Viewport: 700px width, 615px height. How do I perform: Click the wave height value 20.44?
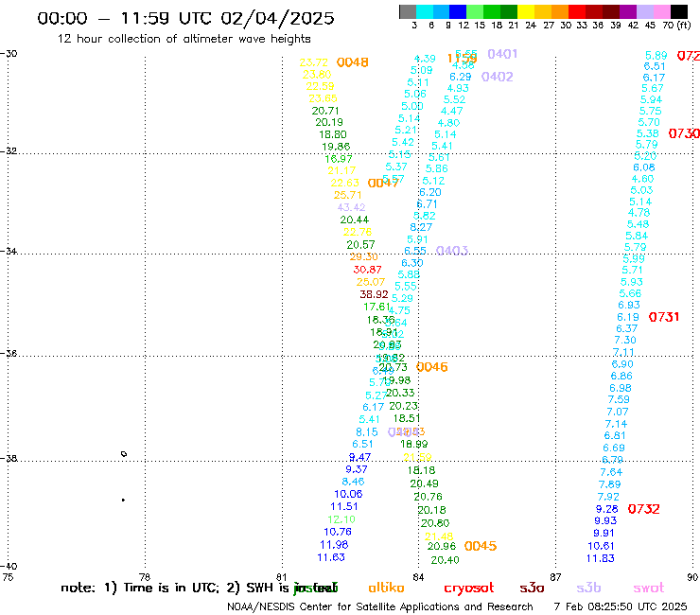tap(355, 220)
